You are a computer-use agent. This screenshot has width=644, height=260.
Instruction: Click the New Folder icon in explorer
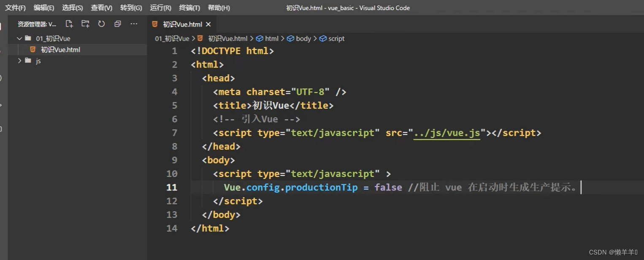pos(85,24)
